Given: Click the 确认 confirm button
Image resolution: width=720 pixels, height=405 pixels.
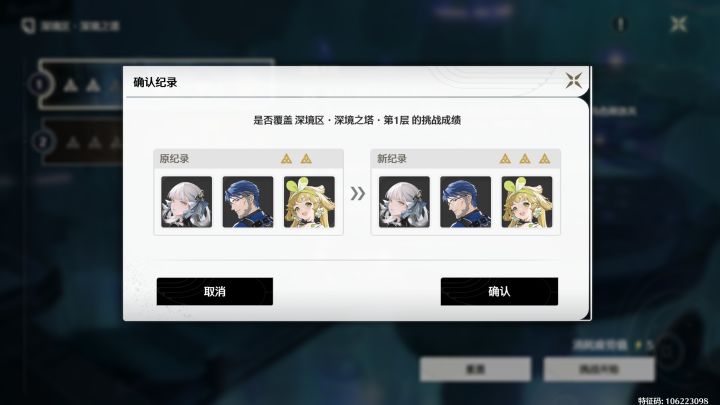Looking at the screenshot, I should (x=499, y=291).
